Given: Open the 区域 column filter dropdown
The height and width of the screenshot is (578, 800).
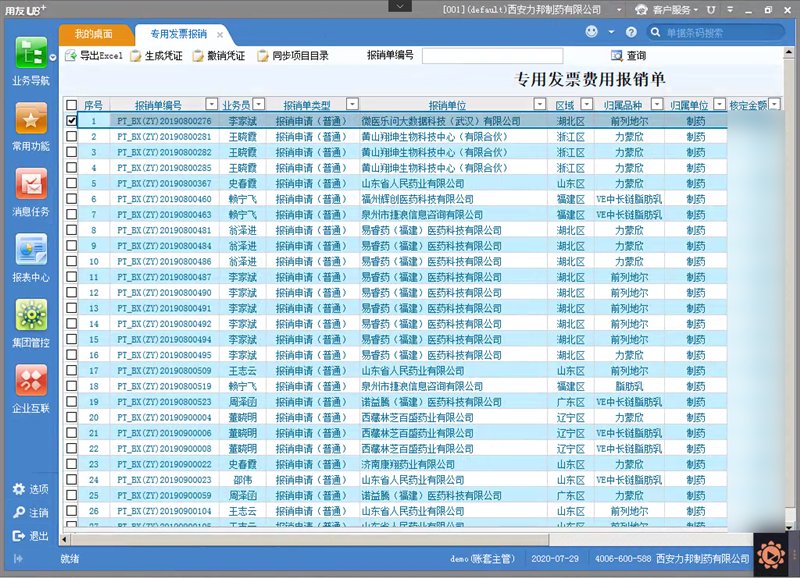Looking at the screenshot, I should click(x=587, y=104).
